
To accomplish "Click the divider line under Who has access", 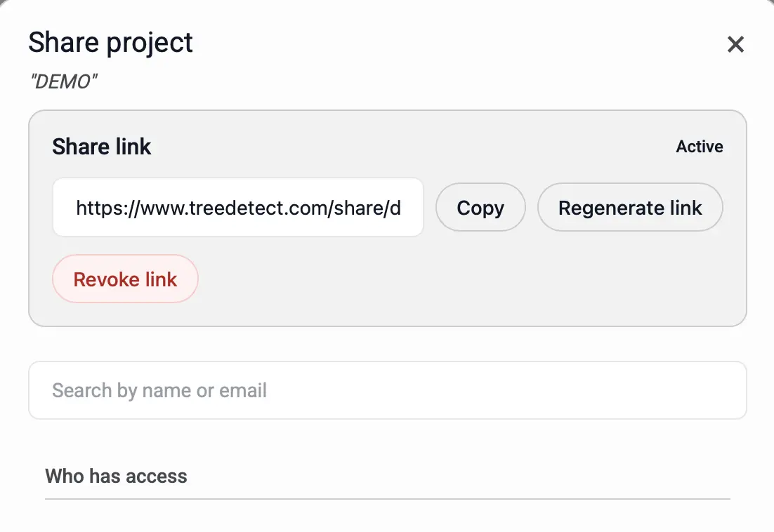I will 387,499.
